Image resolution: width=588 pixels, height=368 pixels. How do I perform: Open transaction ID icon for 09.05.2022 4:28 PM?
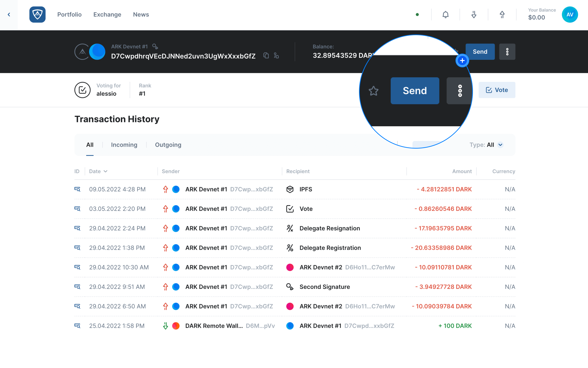(77, 189)
